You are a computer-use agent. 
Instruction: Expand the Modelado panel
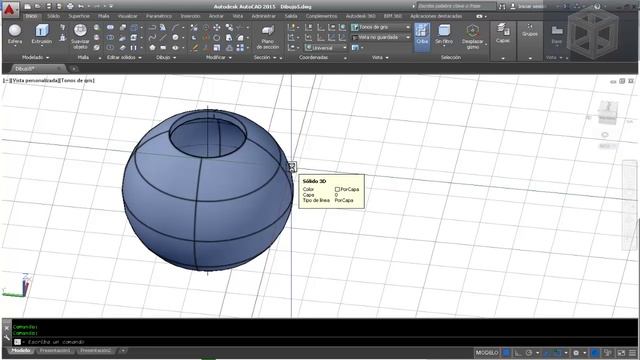point(36,58)
